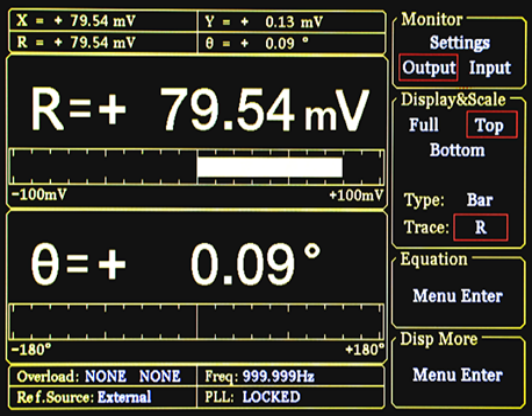Choose the Full display layout
Screen dimensions: 532x416
pyautogui.click(x=424, y=125)
